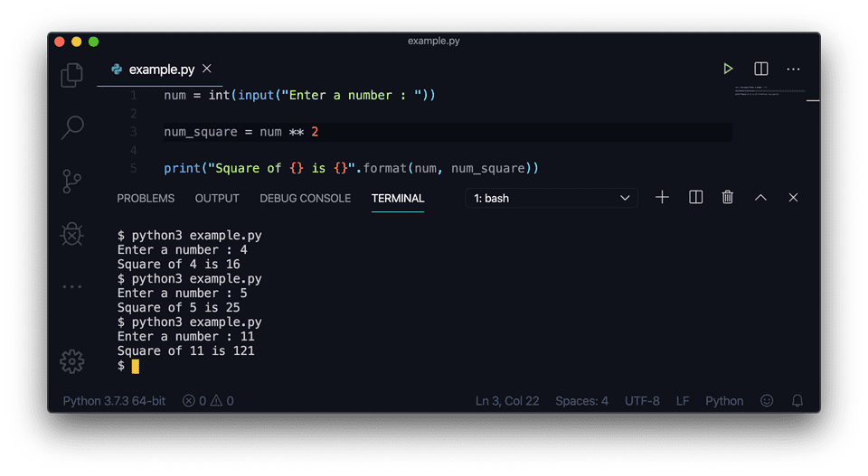
Task: Run Python file with play button
Action: [728, 69]
